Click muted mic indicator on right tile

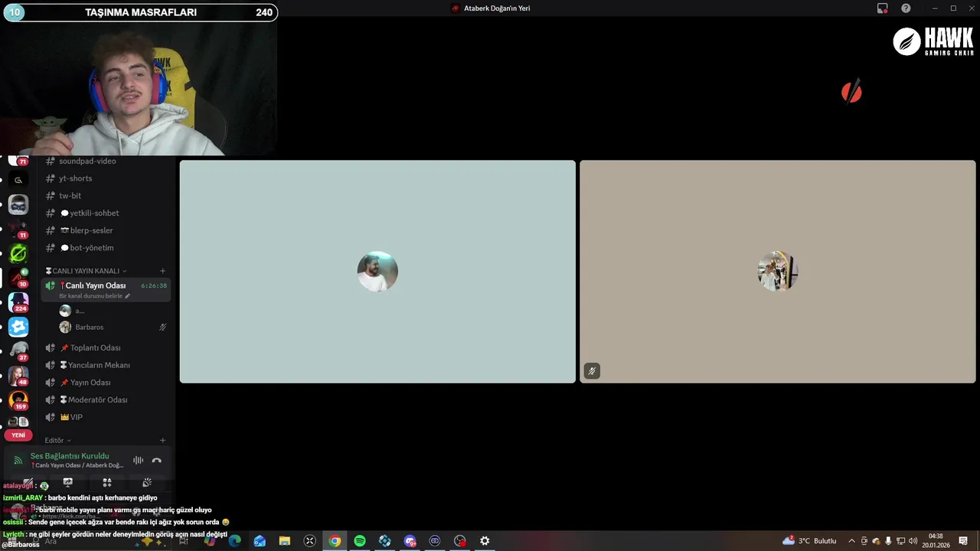592,371
